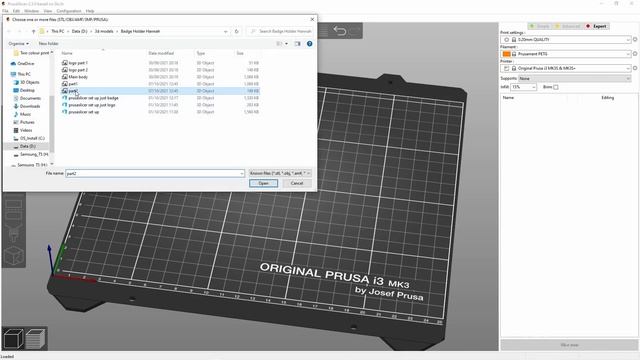Click the undo arrow in the 3D view toolbar
The height and width of the screenshot is (360, 640).
pos(340,31)
